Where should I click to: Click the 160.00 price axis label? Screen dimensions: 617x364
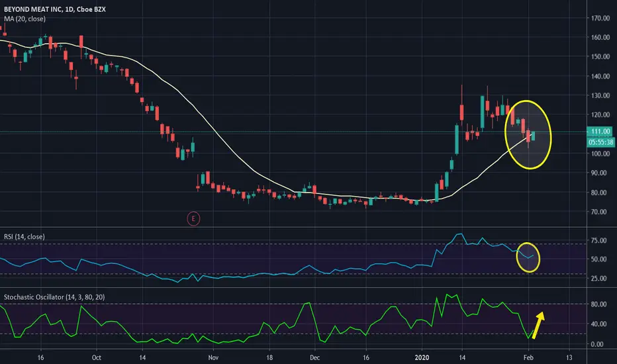[600, 37]
